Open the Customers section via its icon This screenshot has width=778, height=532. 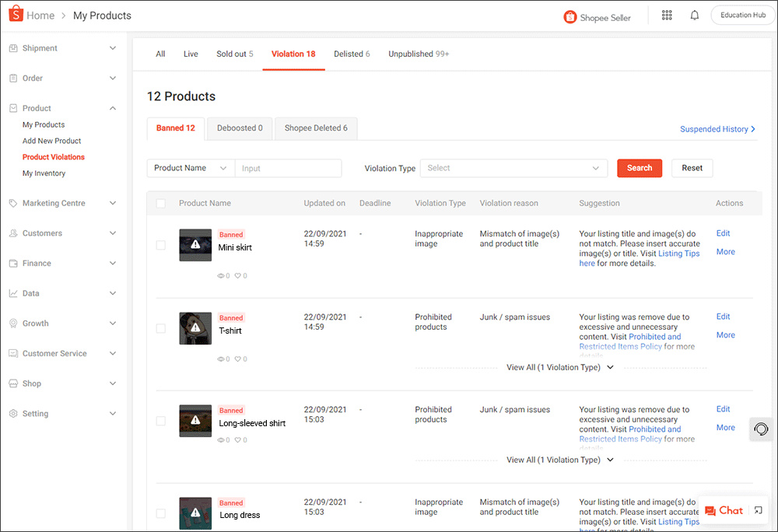[x=12, y=233]
